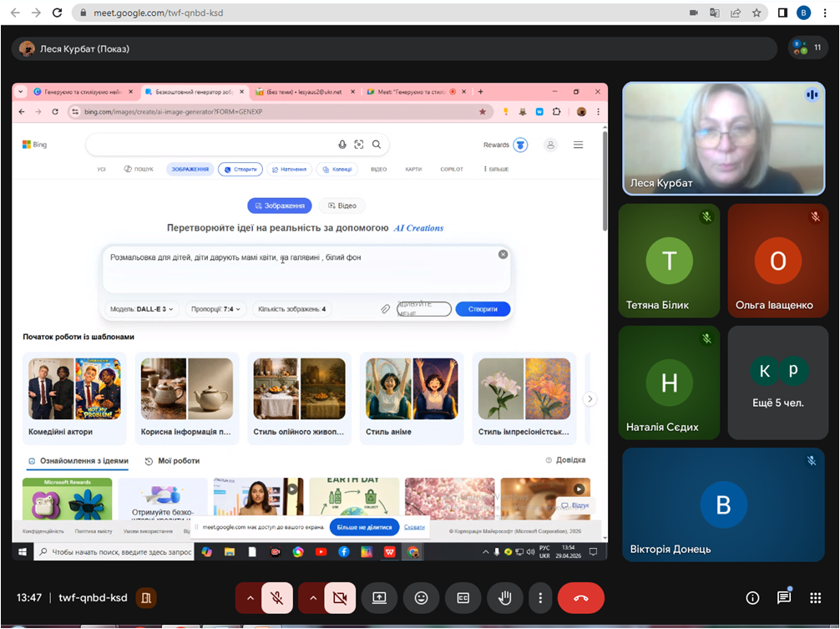Open the meeting details info icon

coord(752,598)
